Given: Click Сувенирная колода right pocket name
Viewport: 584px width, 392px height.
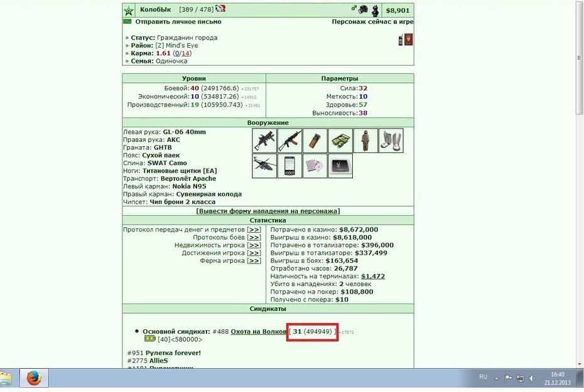Looking at the screenshot, I should pos(209,194).
